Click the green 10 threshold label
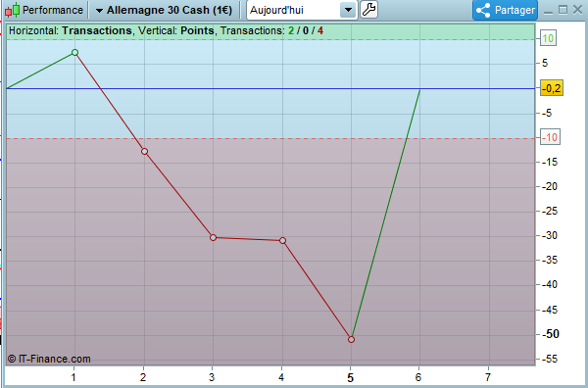 548,38
